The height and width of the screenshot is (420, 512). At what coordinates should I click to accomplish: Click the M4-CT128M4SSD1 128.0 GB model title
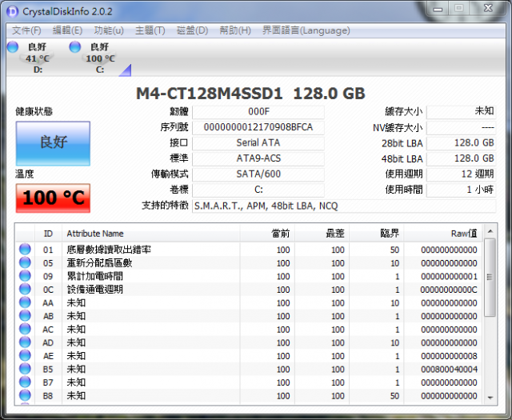click(250, 94)
